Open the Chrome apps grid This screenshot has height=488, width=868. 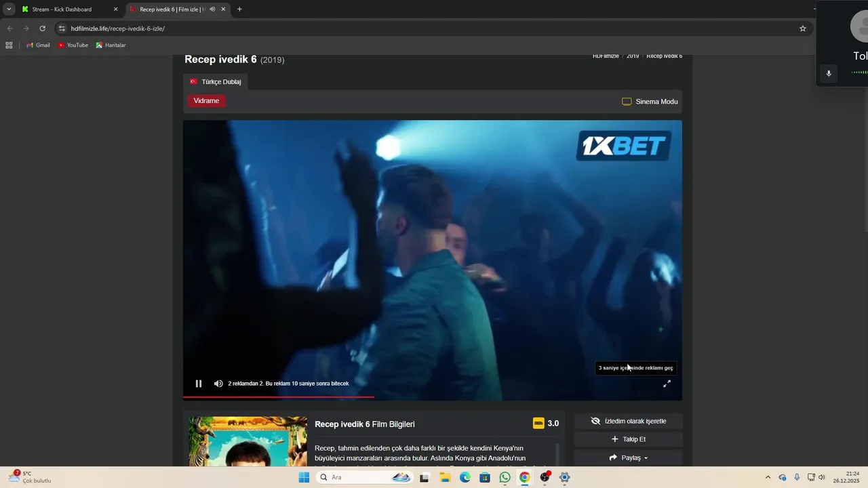tap(9, 45)
